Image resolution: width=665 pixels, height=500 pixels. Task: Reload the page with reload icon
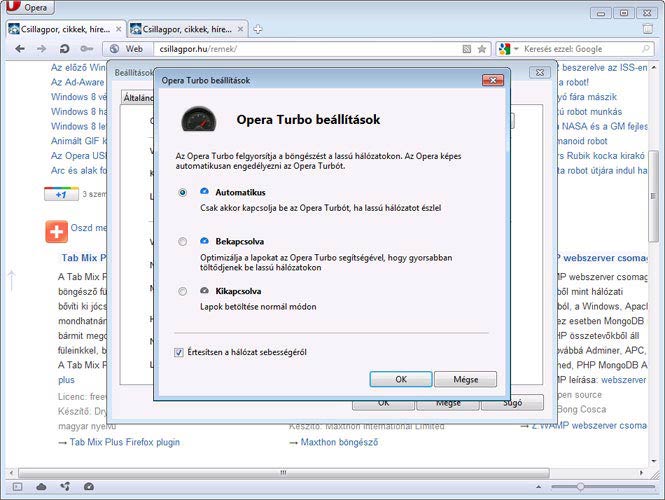(64, 49)
